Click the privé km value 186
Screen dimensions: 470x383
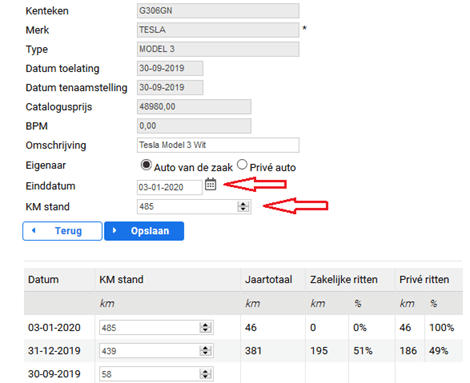[x=408, y=351]
